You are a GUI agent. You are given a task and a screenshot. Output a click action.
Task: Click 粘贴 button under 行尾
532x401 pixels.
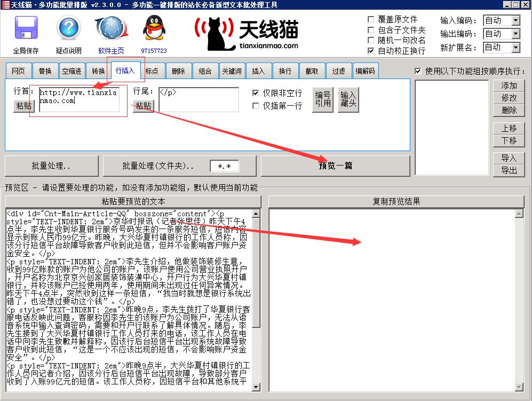pyautogui.click(x=144, y=106)
